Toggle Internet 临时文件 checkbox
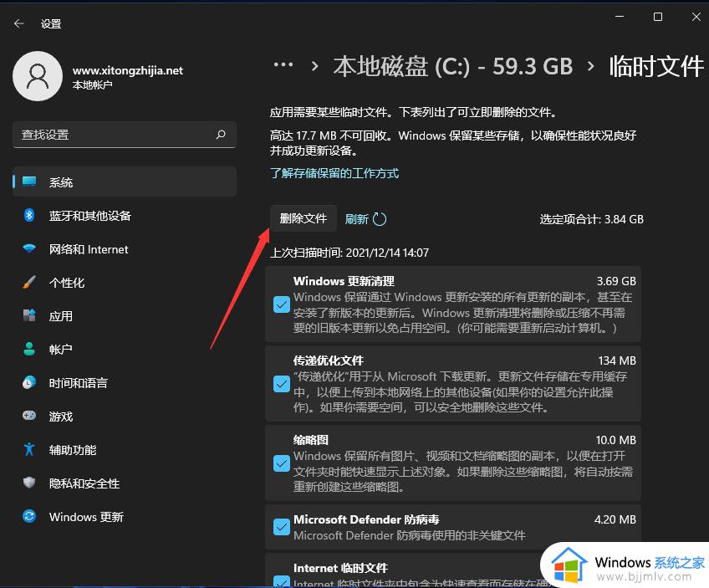This screenshot has height=588, width=709. [x=282, y=581]
